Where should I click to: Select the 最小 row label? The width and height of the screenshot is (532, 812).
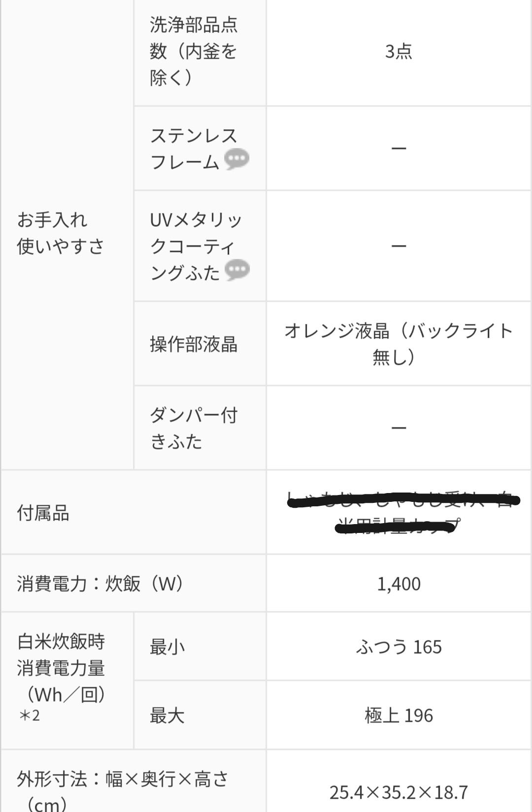(167, 647)
